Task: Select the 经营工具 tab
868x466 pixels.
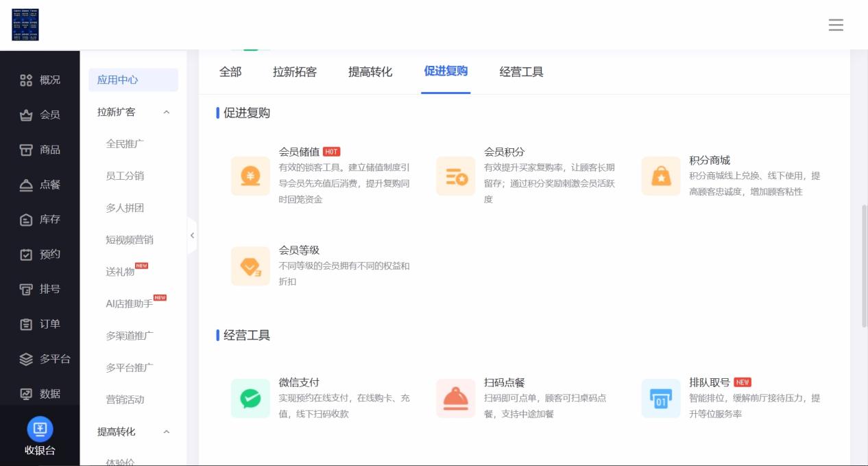Action: [x=521, y=72]
